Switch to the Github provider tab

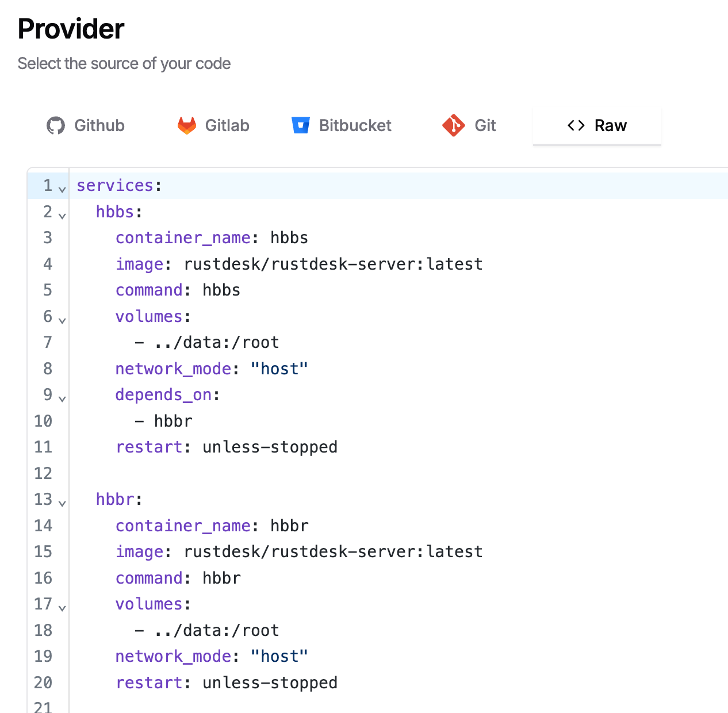tap(86, 125)
